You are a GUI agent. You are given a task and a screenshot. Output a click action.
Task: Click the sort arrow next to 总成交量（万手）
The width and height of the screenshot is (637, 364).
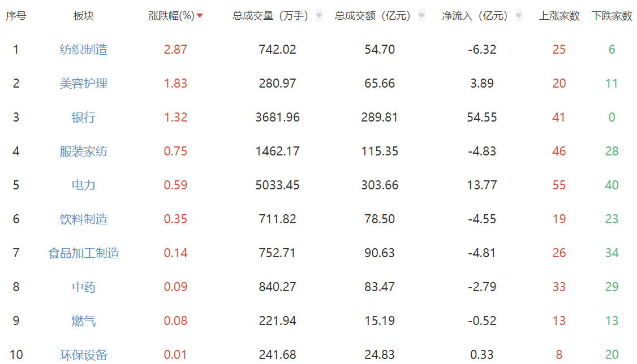[319, 16]
